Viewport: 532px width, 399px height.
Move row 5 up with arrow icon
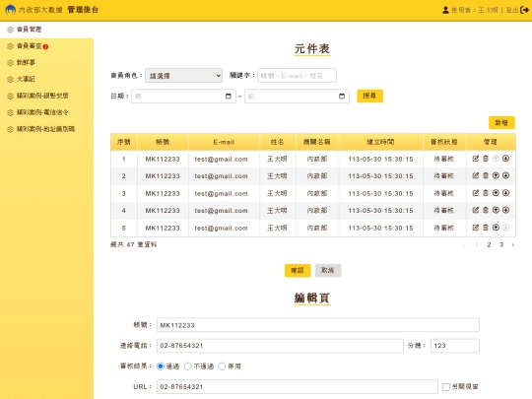(x=496, y=228)
